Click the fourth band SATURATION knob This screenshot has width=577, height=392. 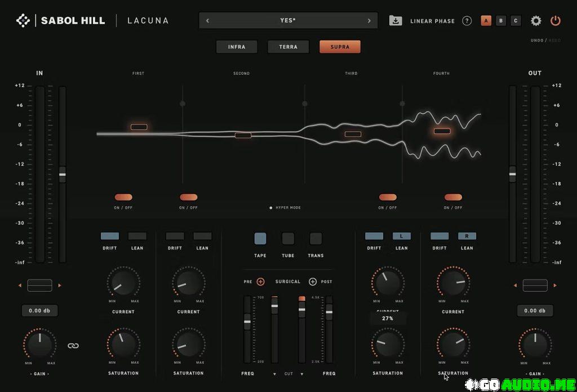pos(453,344)
